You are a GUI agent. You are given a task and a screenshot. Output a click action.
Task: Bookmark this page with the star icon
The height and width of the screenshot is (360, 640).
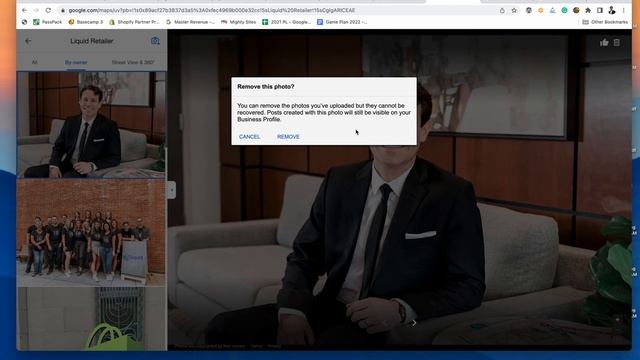pos(514,10)
